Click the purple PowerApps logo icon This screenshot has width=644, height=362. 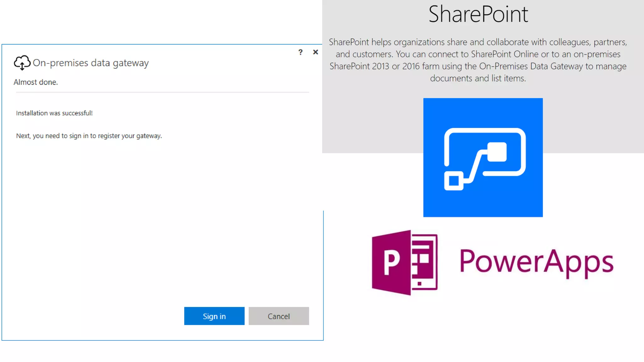tap(404, 262)
